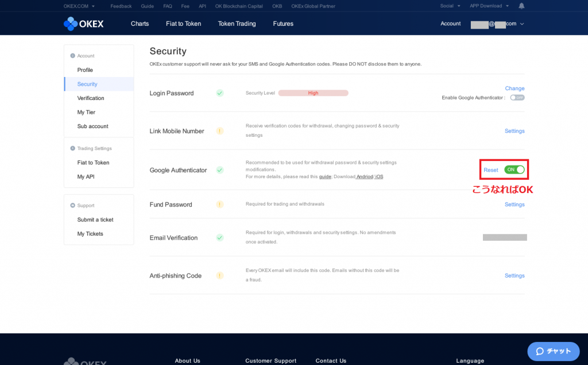
Task: Click the Account section icon in sidebar
Action: pyautogui.click(x=73, y=56)
